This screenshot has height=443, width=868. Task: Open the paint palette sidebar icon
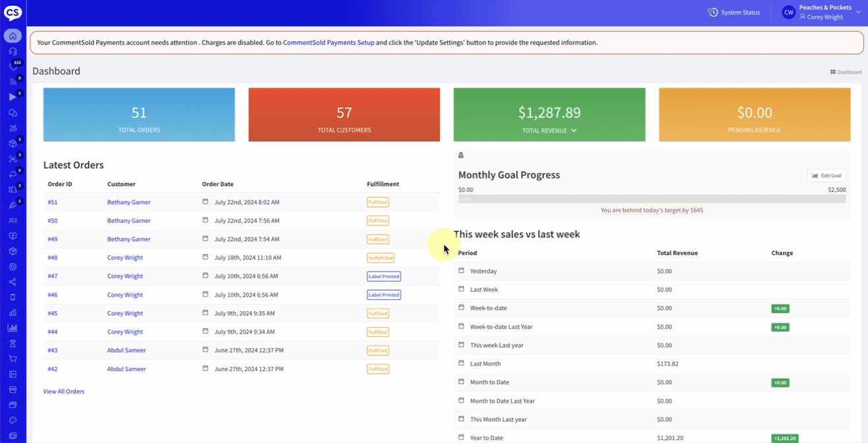[x=13, y=420]
